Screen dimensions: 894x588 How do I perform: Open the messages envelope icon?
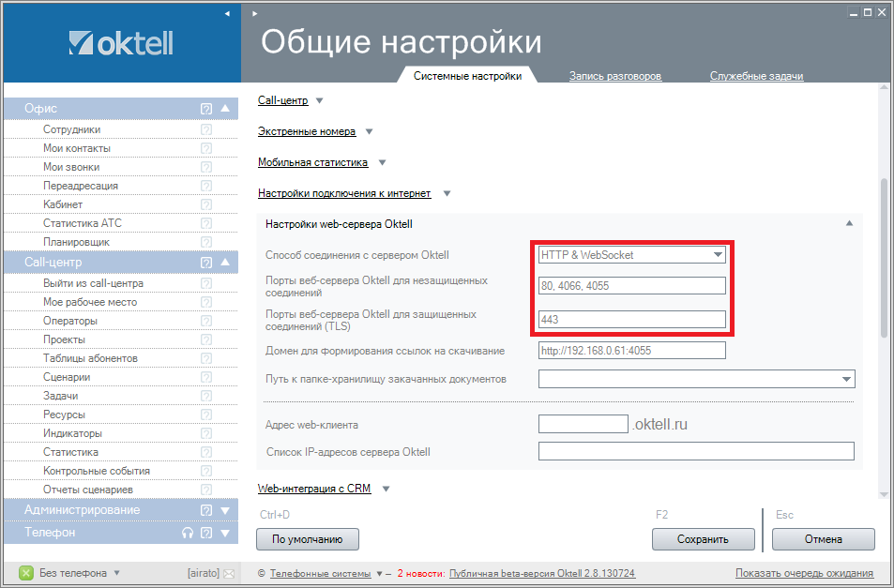(229, 574)
